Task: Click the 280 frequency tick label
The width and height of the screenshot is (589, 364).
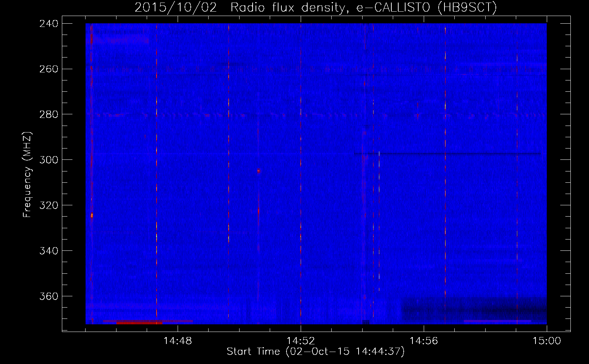Action: [49, 115]
